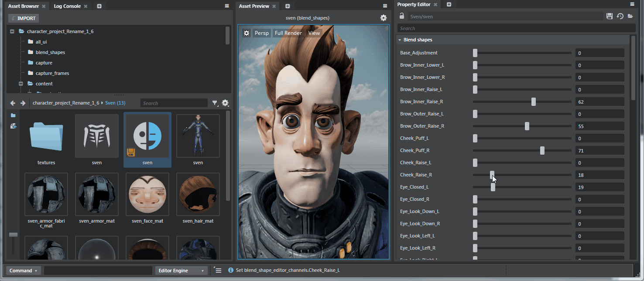Go back with the left arrow in Asset Browser
The height and width of the screenshot is (281, 644).
[x=13, y=103]
